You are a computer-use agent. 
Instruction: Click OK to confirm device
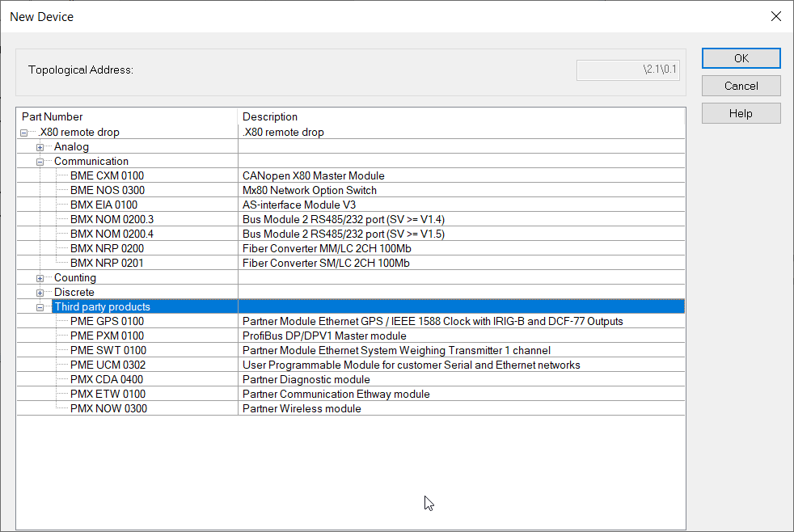pyautogui.click(x=741, y=58)
